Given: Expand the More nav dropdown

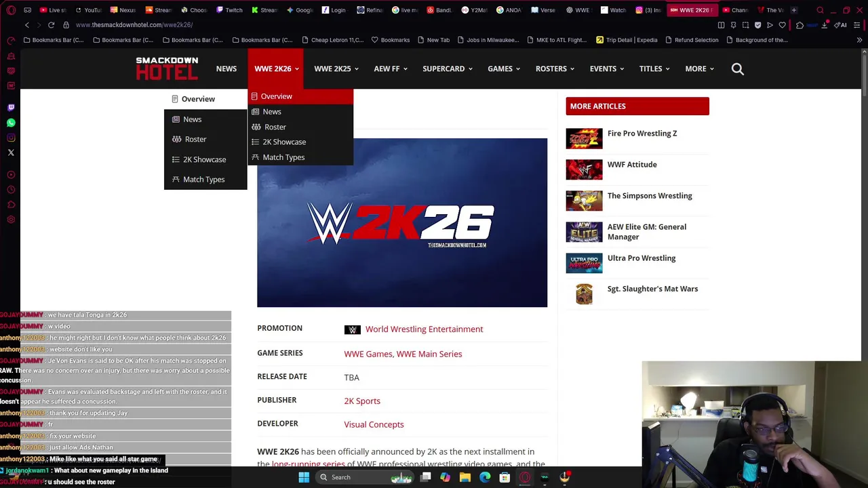Looking at the screenshot, I should (699, 68).
